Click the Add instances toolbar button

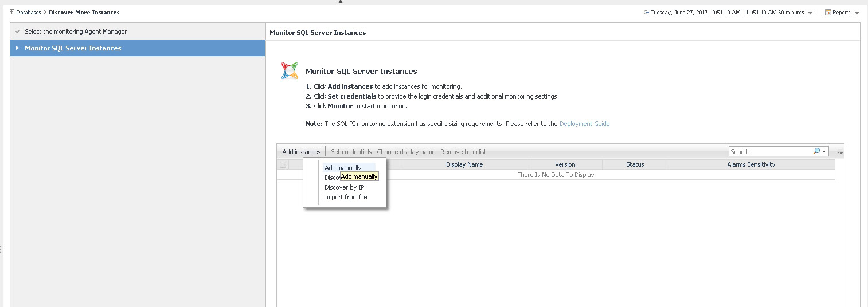click(x=302, y=152)
